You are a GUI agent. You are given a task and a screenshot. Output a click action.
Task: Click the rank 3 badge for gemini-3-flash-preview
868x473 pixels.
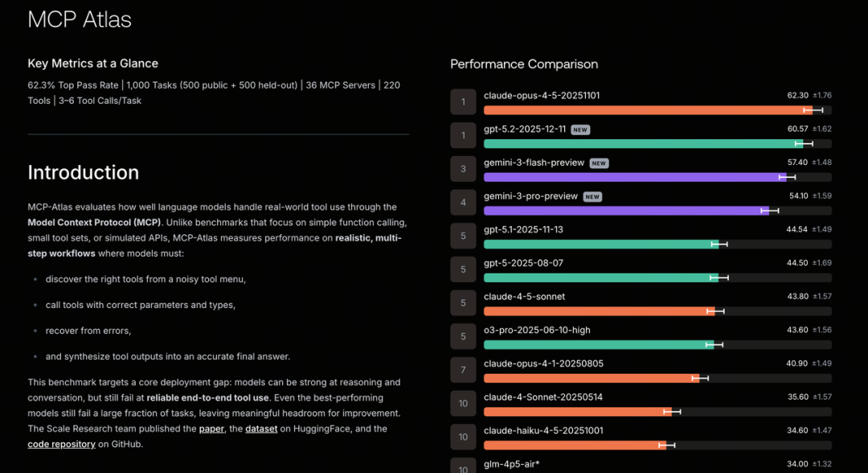(x=463, y=169)
